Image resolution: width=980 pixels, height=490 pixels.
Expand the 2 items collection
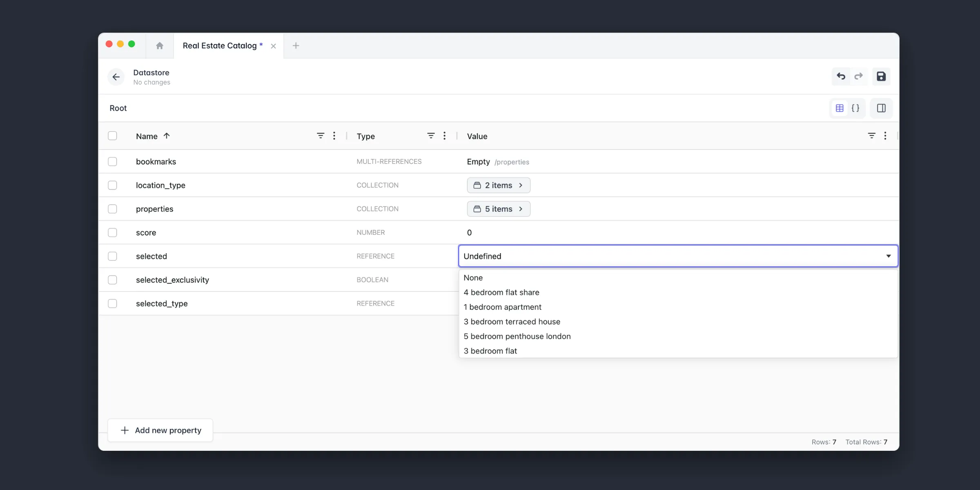(x=499, y=185)
